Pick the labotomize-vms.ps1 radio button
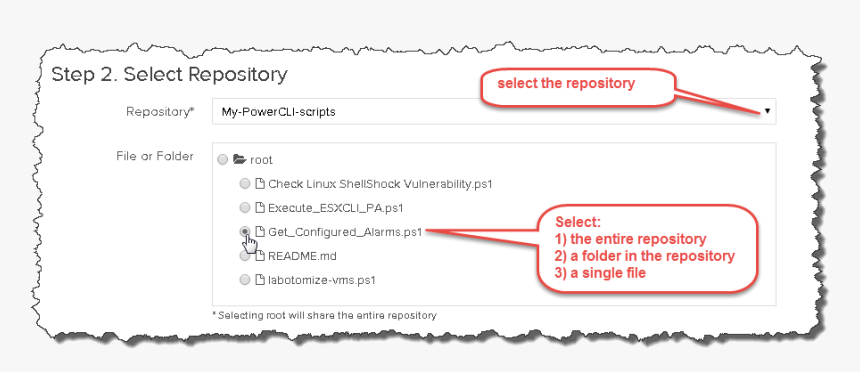The height and width of the screenshot is (372, 860). 245,280
